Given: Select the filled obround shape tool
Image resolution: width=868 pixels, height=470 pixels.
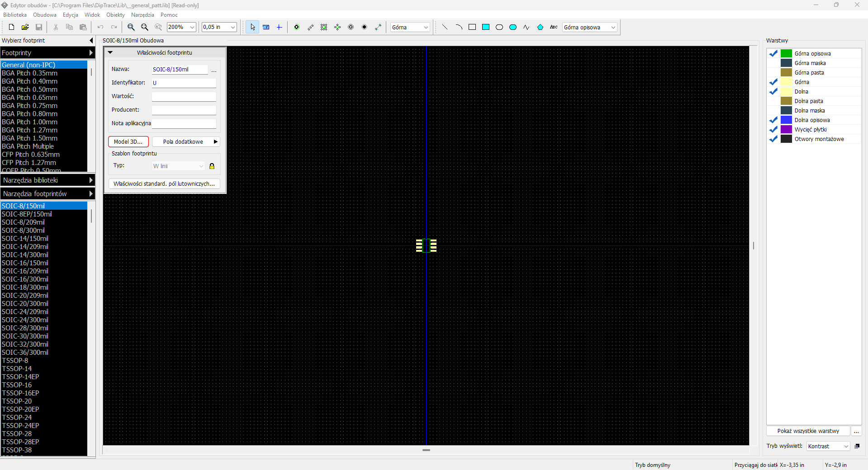Looking at the screenshot, I should [x=513, y=27].
